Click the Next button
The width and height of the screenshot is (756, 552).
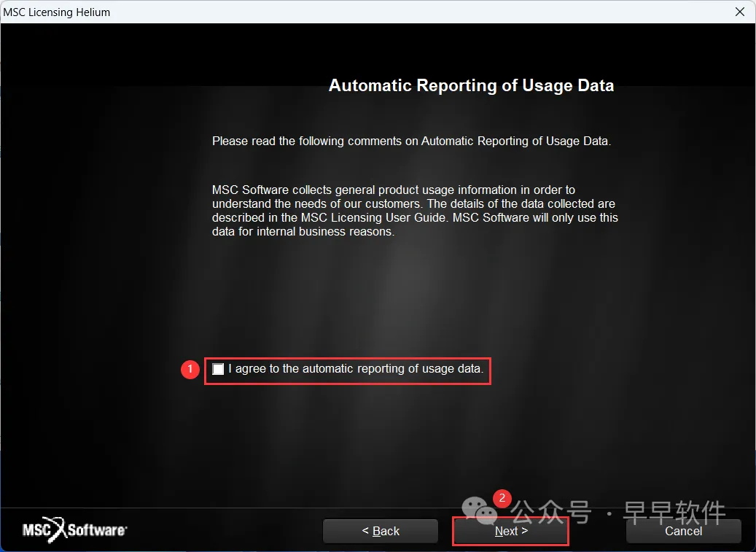[x=511, y=531]
